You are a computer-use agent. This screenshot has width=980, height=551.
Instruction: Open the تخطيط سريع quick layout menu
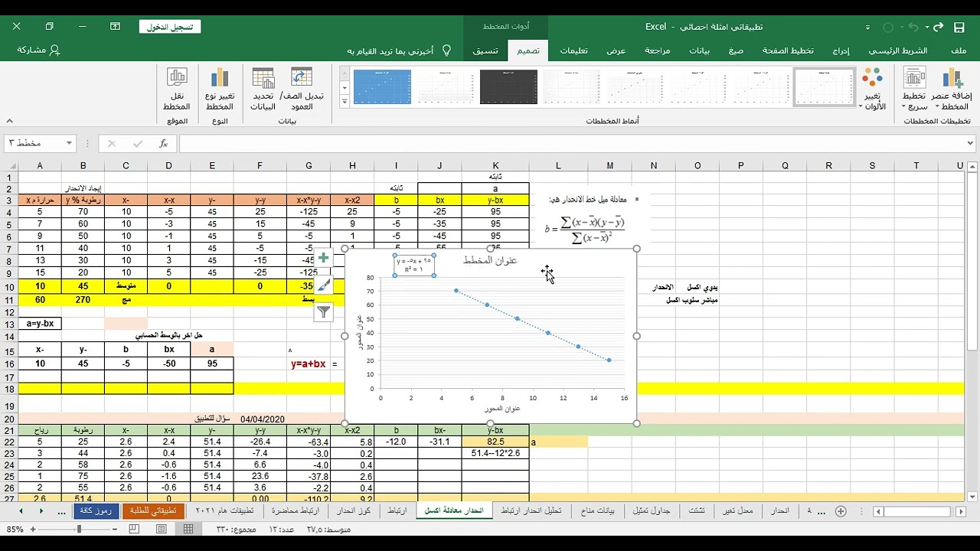[913, 89]
